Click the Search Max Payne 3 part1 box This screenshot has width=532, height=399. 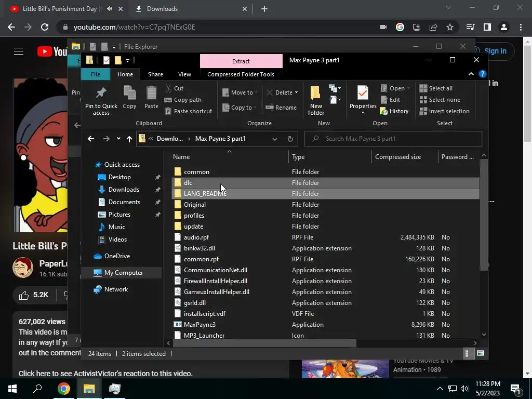point(393,139)
